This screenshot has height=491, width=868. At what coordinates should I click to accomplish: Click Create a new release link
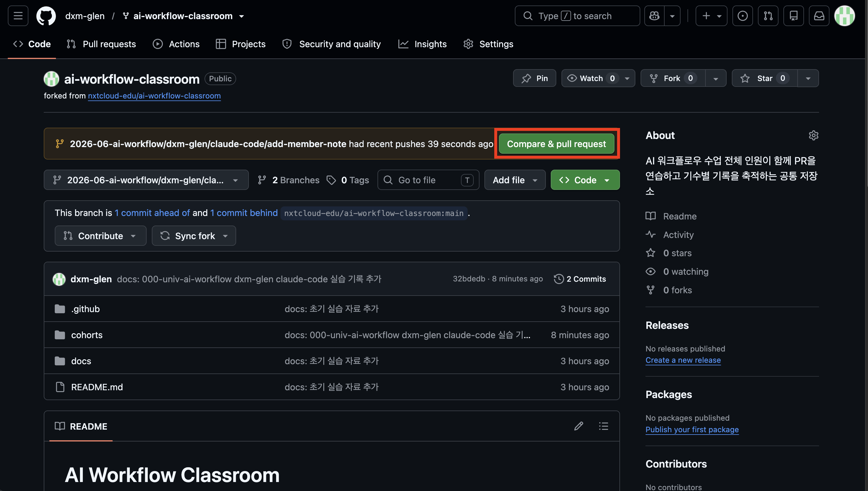[683, 360]
